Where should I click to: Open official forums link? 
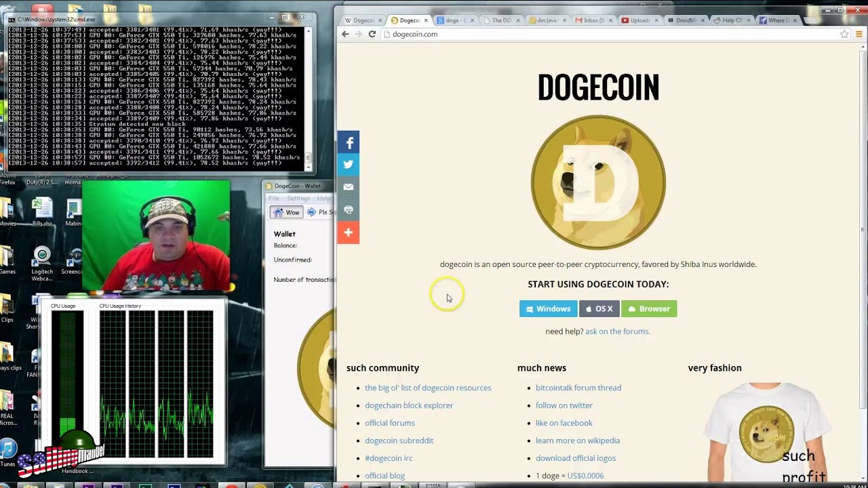click(x=390, y=423)
